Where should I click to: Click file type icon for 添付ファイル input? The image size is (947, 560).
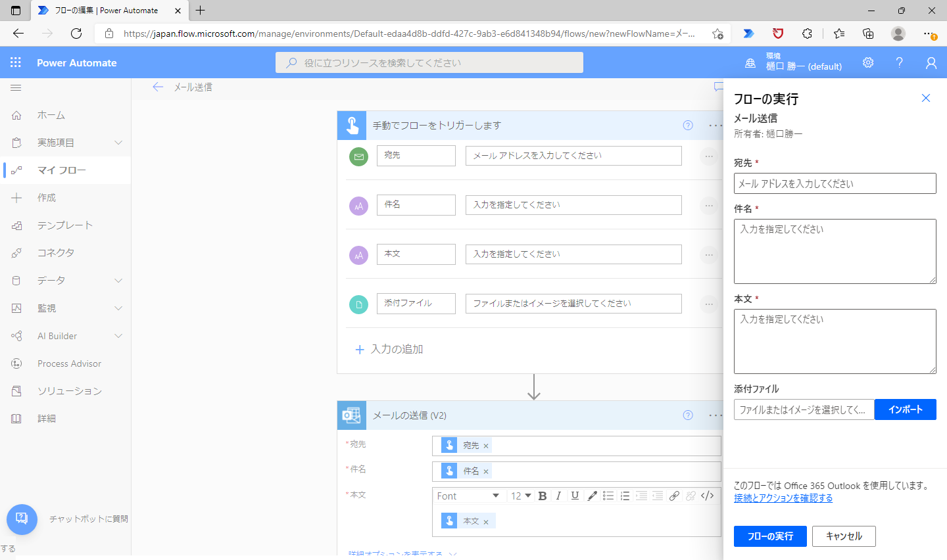coord(358,304)
